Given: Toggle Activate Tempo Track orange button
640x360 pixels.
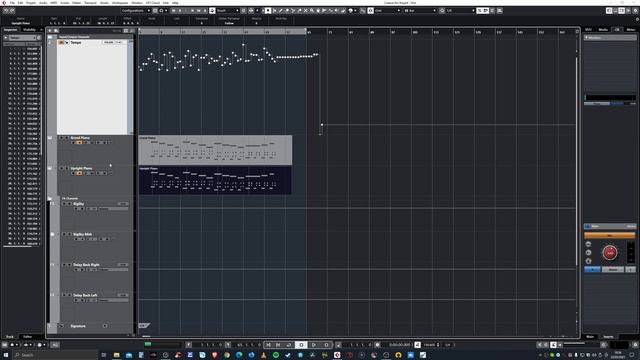Looking at the screenshot, I should [62, 42].
